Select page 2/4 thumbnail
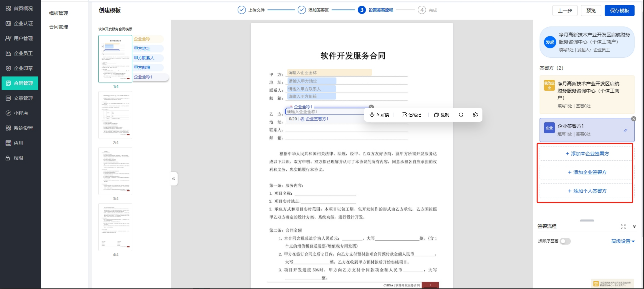 (115, 115)
